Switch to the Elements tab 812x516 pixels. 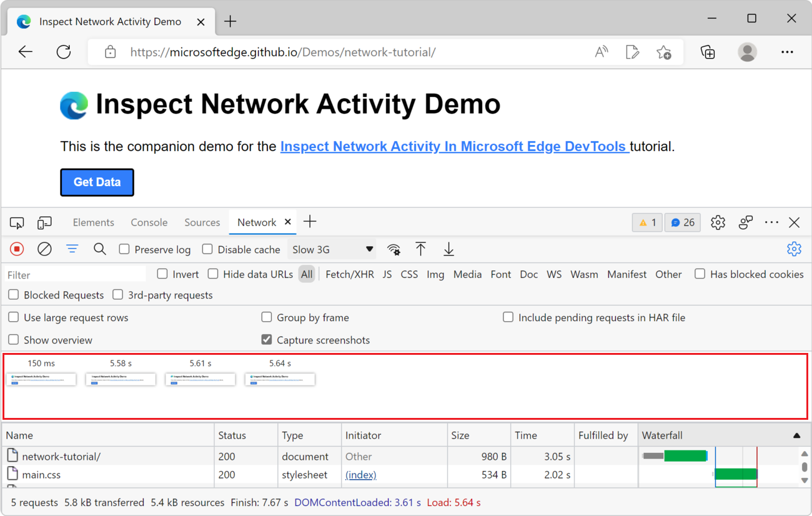pos(94,222)
